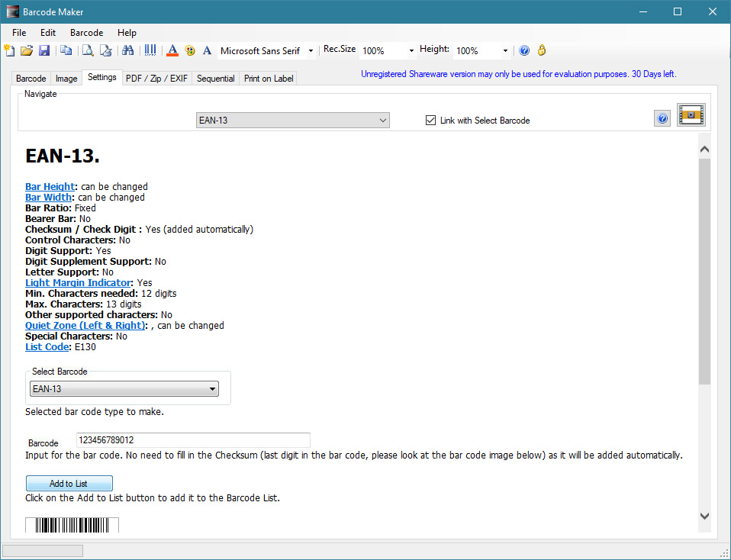Switch to the Sequential tab
The image size is (731, 560).
(215, 79)
